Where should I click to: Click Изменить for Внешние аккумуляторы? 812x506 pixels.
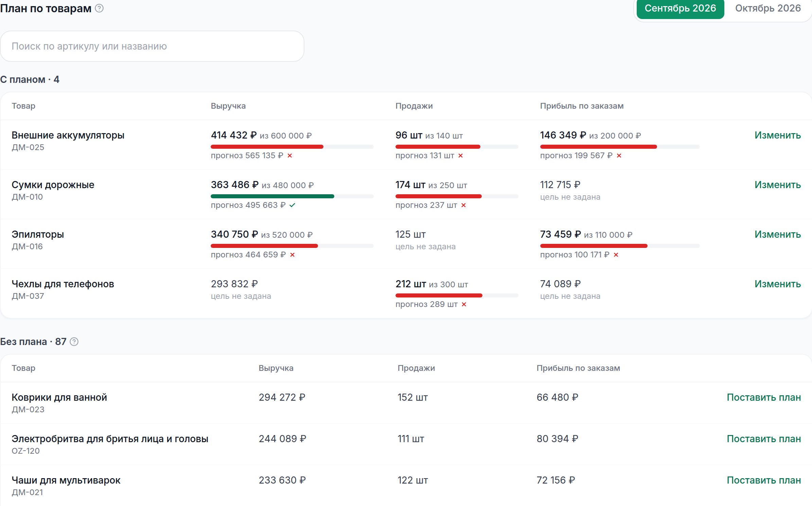click(778, 135)
